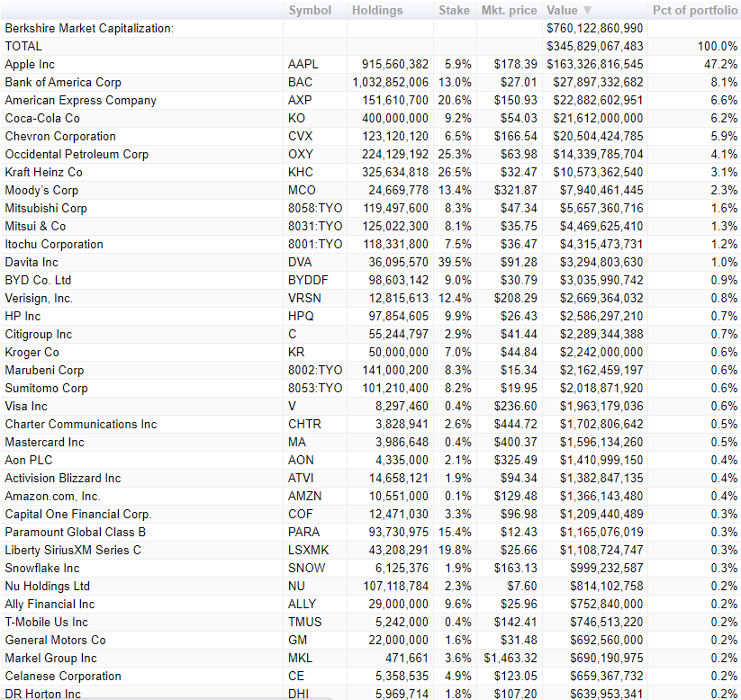Select Celanese Corporation name
The image size is (741, 700).
(x=63, y=676)
